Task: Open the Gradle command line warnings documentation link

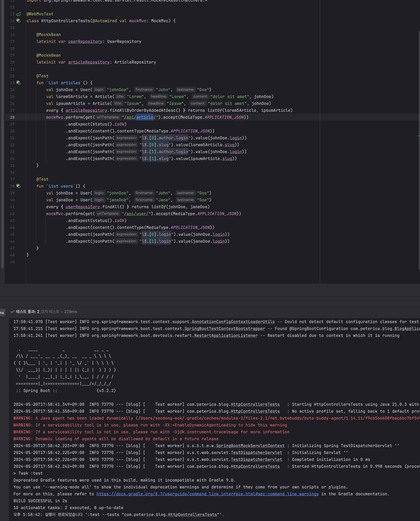Action: [x=207, y=494]
